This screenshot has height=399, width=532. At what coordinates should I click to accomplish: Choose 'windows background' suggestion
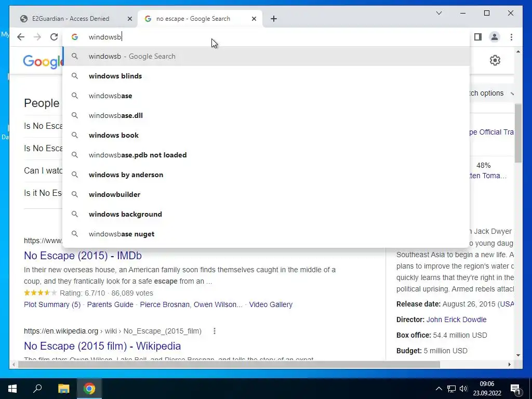click(x=267, y=214)
